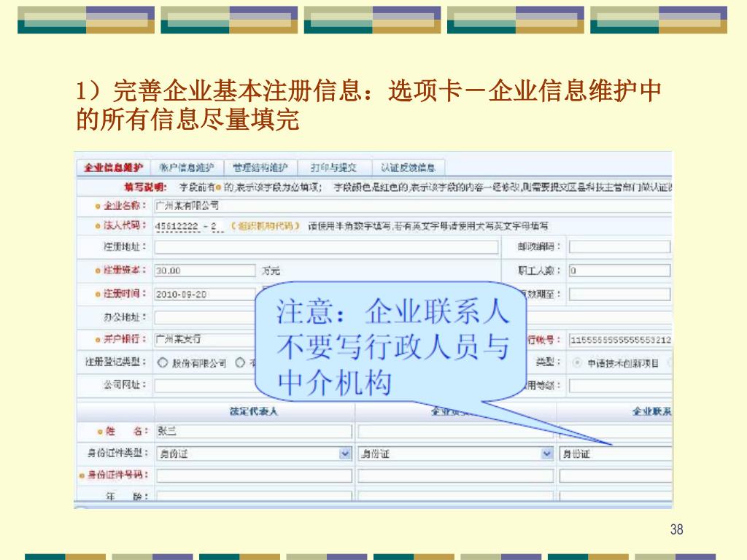747x560 pixels.
Task: Click the 注册时间 date field
Action: click(x=204, y=295)
